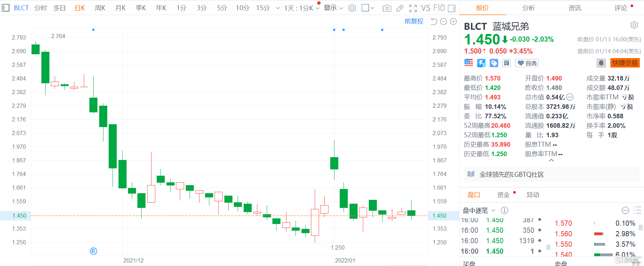Viewport: 644px width, 266px height.
Task: Collapse the quote details panel
Action: [x=551, y=160]
